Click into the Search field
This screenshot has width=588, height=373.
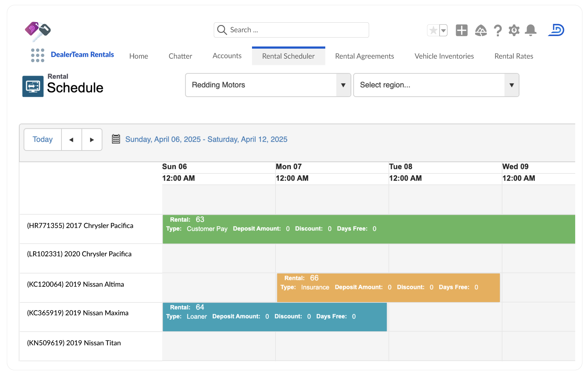tap(291, 30)
